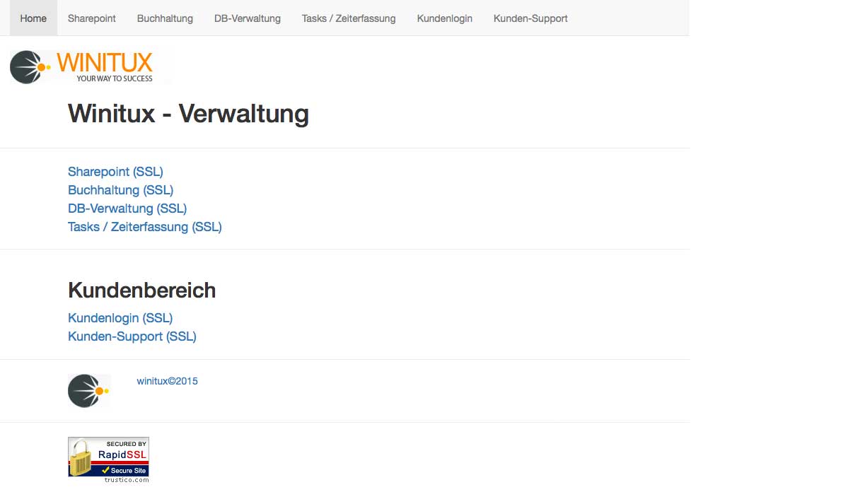Visit the DB-Verwaltung (SSL) link
Screen dimensions: 843x504
click(127, 208)
